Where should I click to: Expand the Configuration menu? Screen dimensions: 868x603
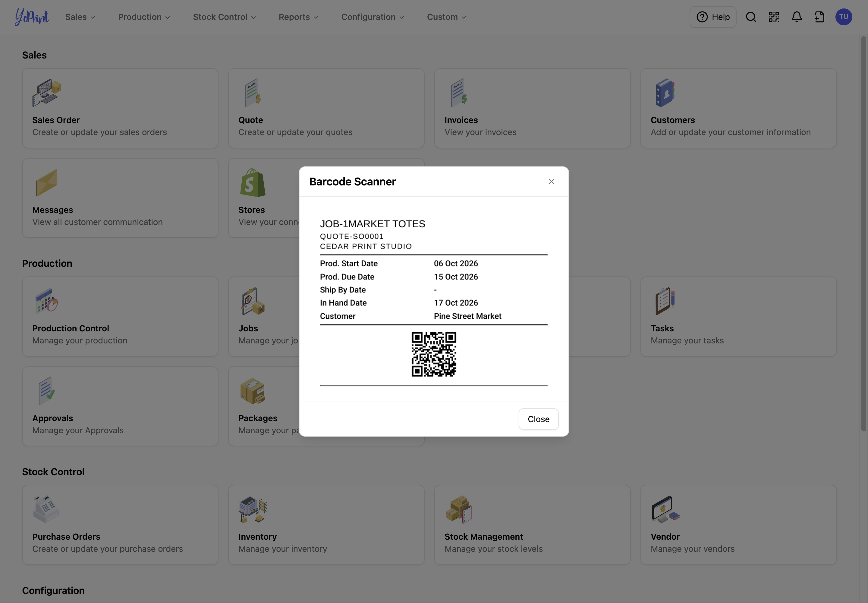coord(373,17)
